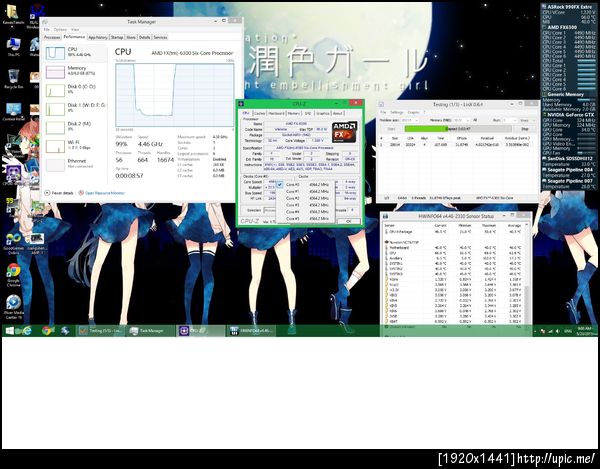Select Disk 2 (M:) in Task Manager sidebar
Image resolution: width=600 pixels, height=469 pixels.
click(x=76, y=127)
